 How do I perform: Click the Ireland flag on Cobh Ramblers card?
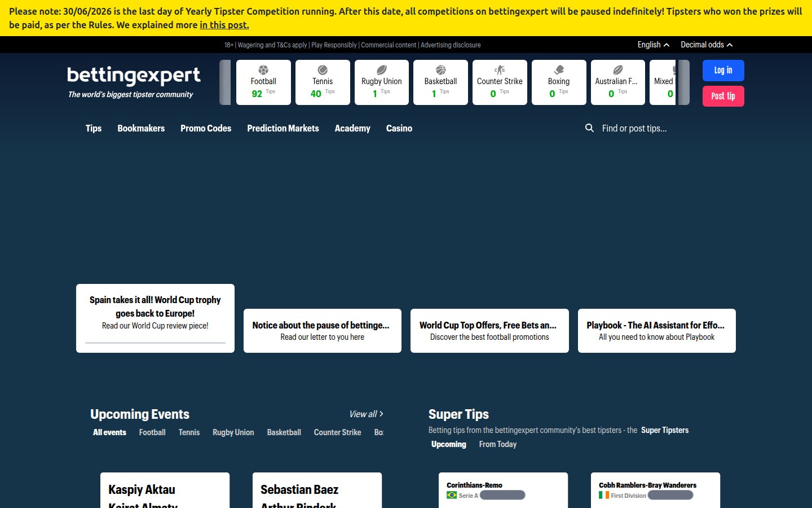pyautogui.click(x=604, y=495)
